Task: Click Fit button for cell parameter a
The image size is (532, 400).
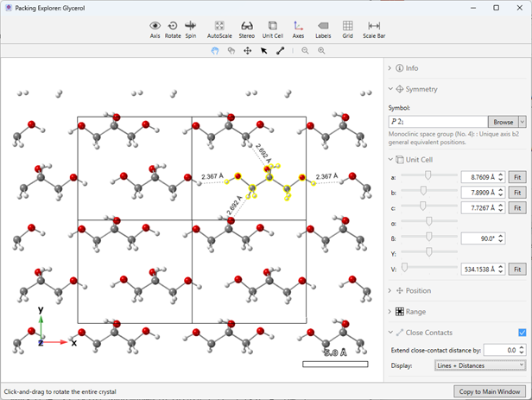Action: (x=516, y=175)
